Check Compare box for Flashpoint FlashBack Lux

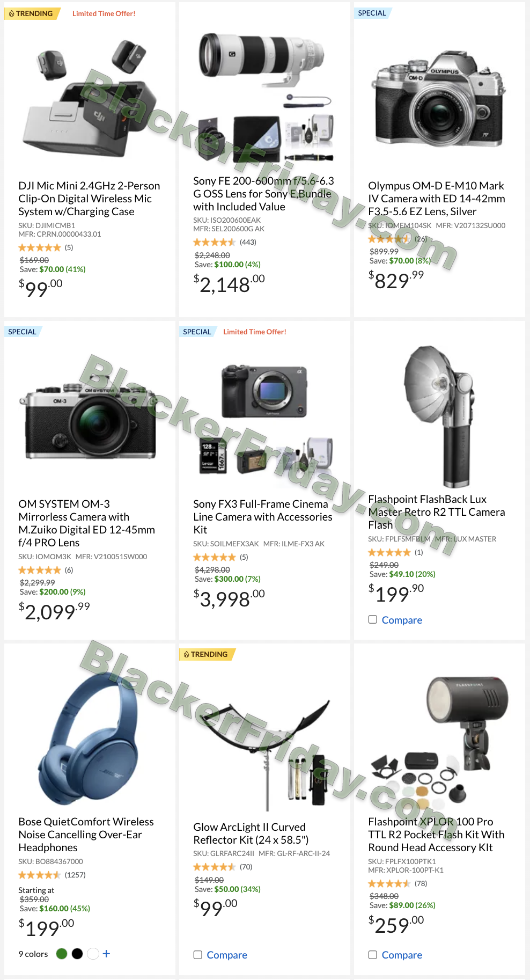pyautogui.click(x=373, y=619)
